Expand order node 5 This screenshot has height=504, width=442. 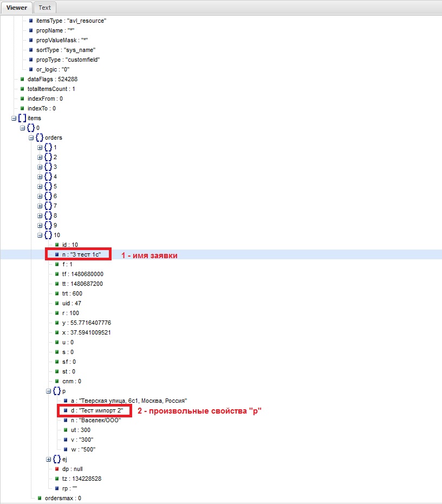pyautogui.click(x=40, y=186)
